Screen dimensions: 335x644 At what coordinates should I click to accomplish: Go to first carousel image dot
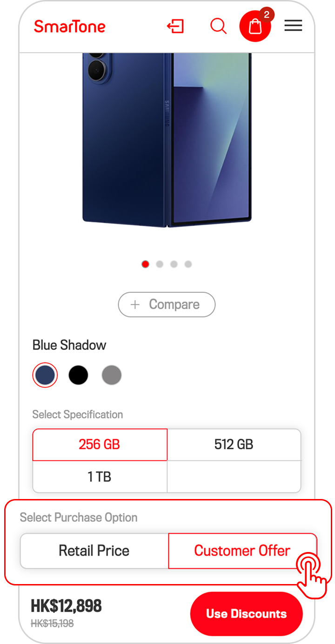click(146, 264)
